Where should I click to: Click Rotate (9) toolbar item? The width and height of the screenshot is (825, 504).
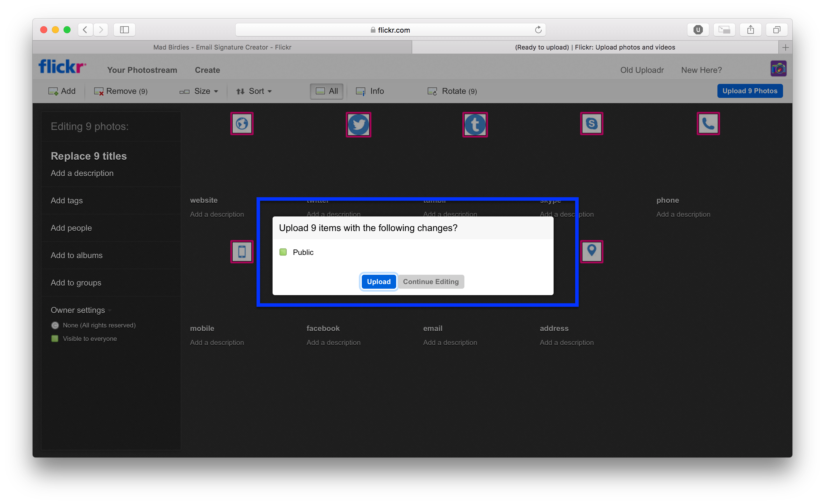click(452, 91)
